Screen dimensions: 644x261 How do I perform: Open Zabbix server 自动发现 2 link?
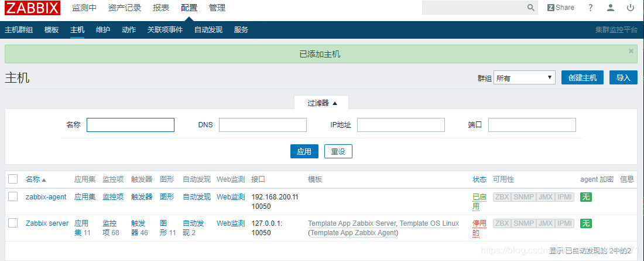(x=193, y=228)
